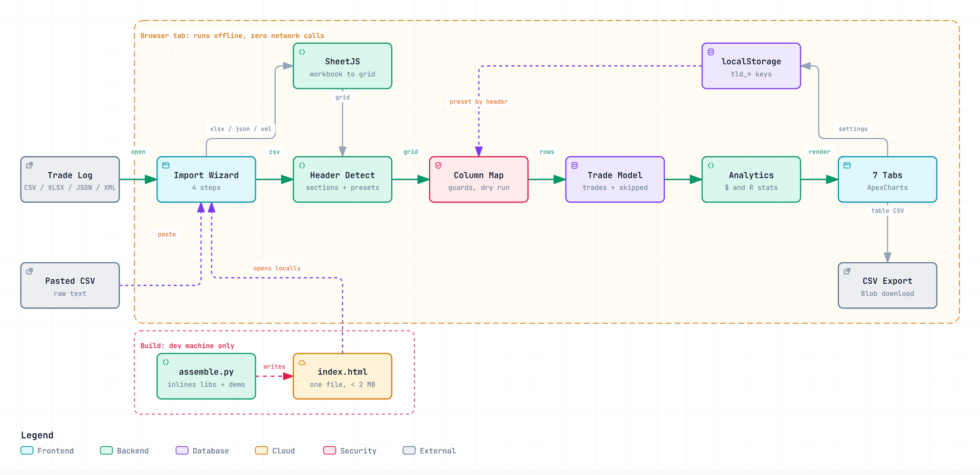980x475 pixels.
Task: Select the Trade Model node title
Action: point(615,176)
